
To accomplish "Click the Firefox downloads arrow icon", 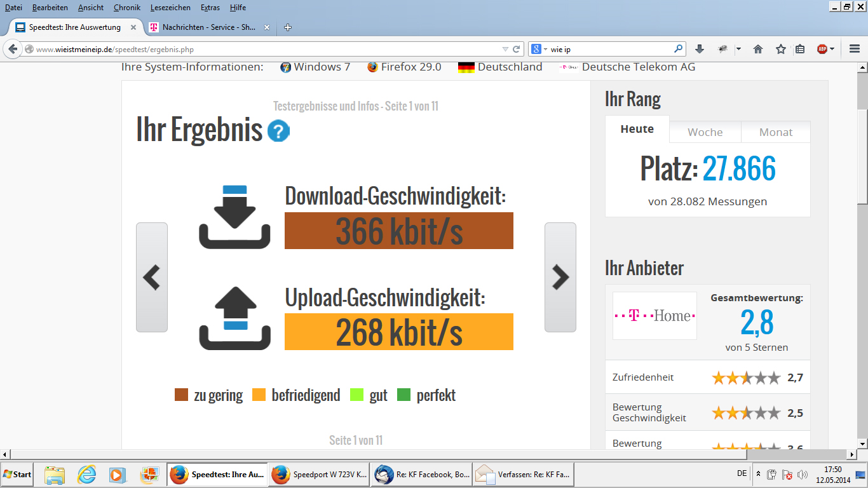I will (x=700, y=49).
